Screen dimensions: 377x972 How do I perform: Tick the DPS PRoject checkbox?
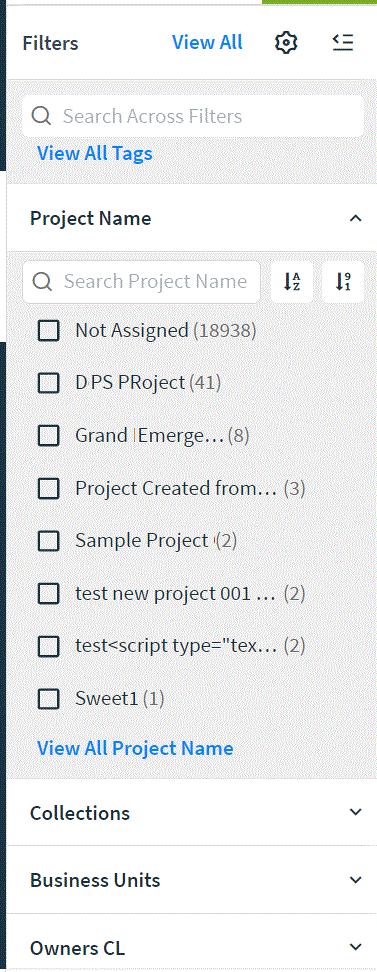pyautogui.click(x=48, y=383)
